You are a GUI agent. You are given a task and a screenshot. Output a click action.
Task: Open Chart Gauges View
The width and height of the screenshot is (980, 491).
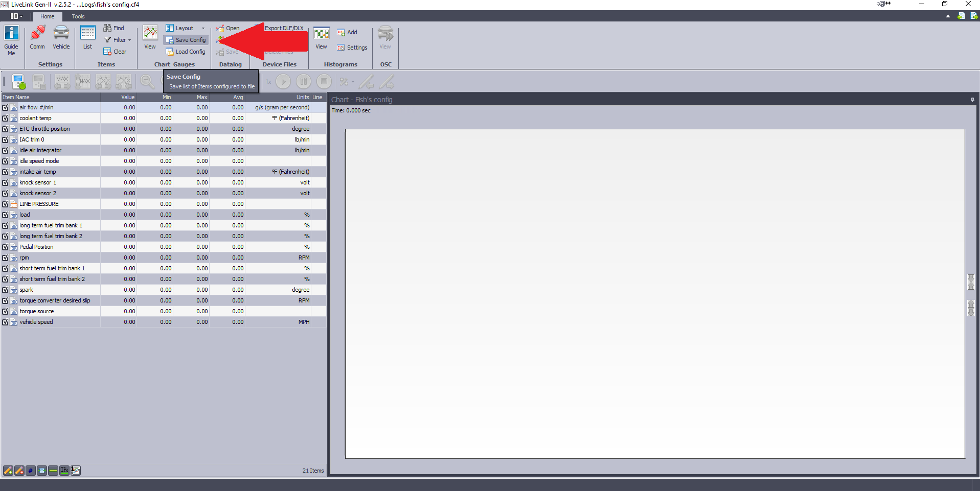point(150,38)
